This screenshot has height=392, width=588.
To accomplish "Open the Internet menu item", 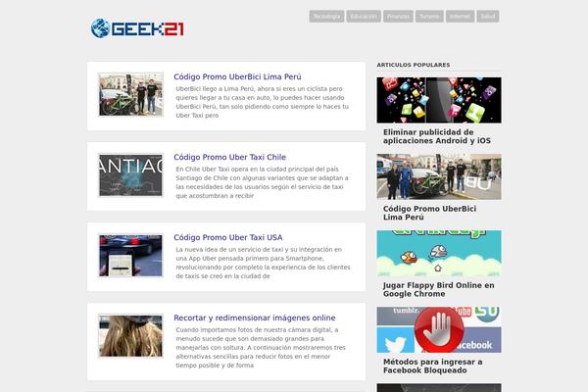I will coord(461,17).
